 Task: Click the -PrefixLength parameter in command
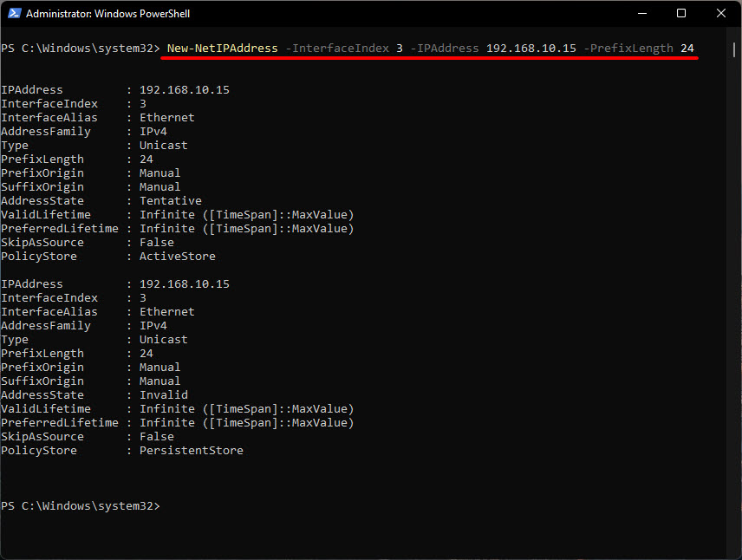point(628,49)
